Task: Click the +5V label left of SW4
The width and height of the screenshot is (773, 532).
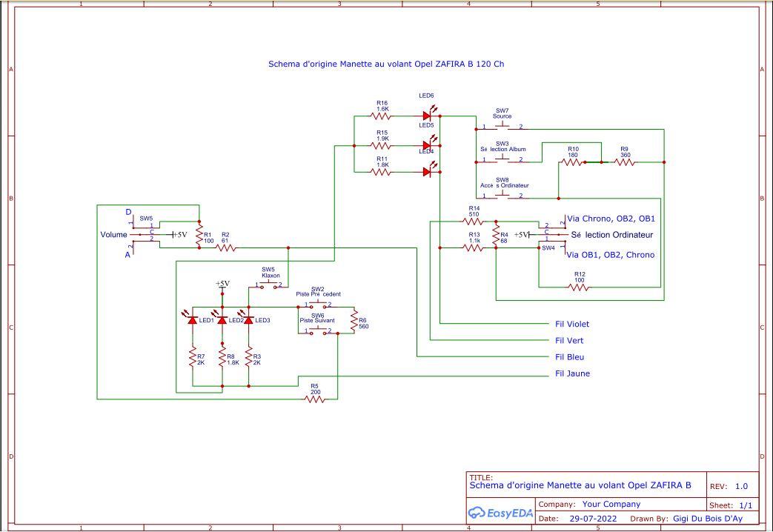Action: 522,235
